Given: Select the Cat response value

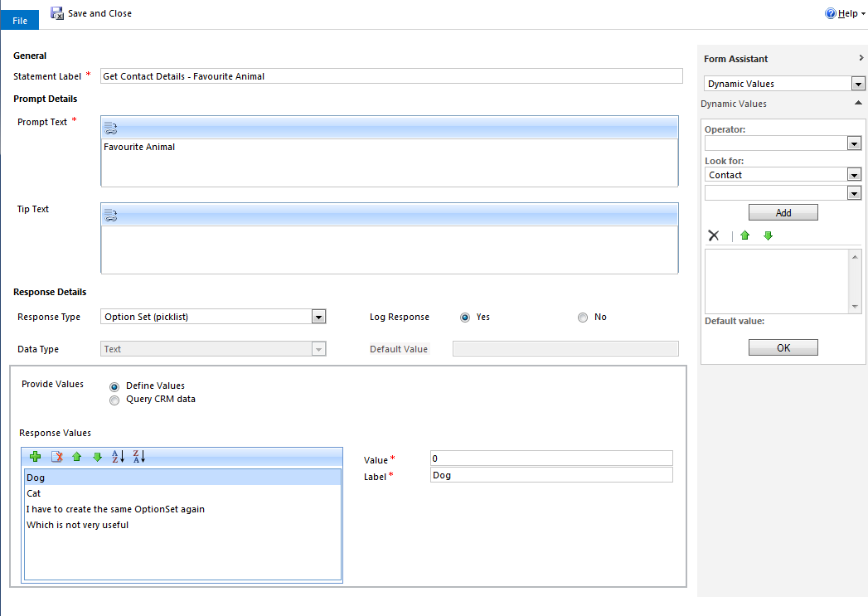Looking at the screenshot, I should tap(34, 493).
